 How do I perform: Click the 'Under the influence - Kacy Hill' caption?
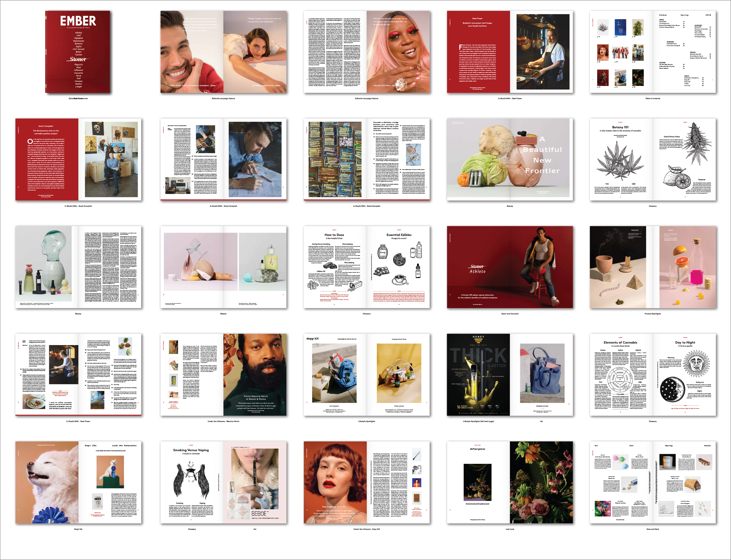point(366,529)
